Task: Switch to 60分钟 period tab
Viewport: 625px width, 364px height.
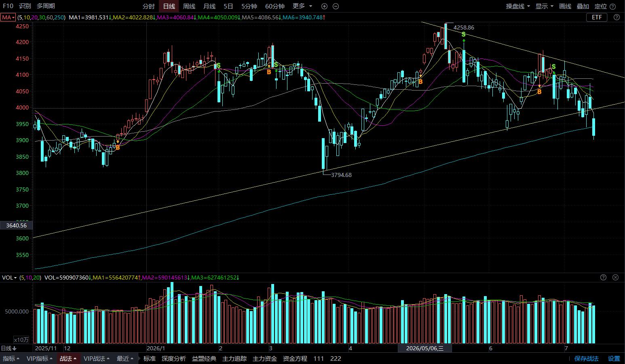Action: pos(275,6)
